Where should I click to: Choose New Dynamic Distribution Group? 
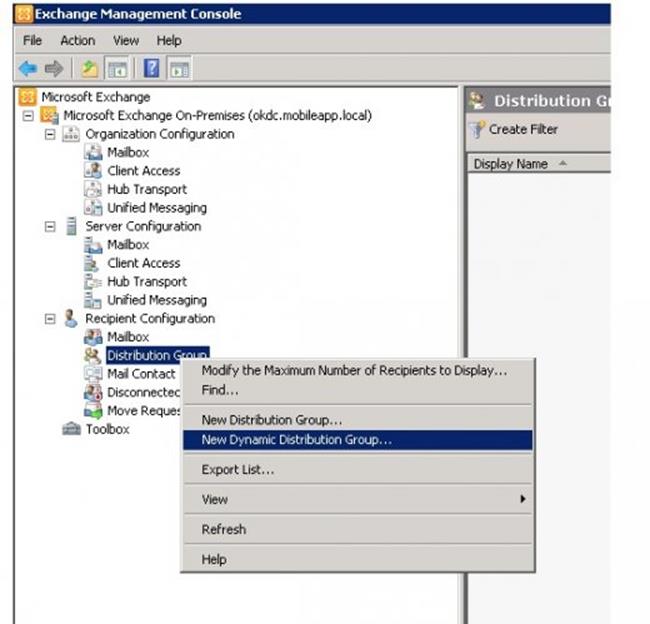tap(358, 439)
